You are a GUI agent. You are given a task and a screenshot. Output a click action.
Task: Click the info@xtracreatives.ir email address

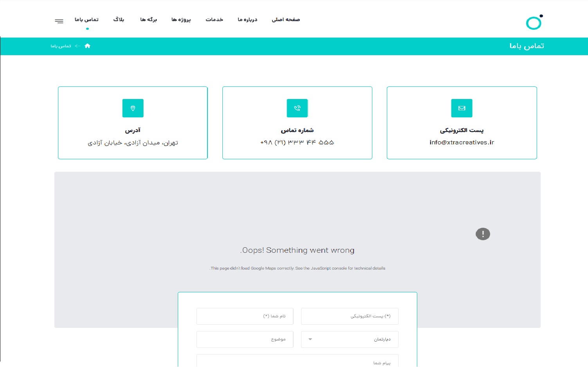[x=462, y=142]
